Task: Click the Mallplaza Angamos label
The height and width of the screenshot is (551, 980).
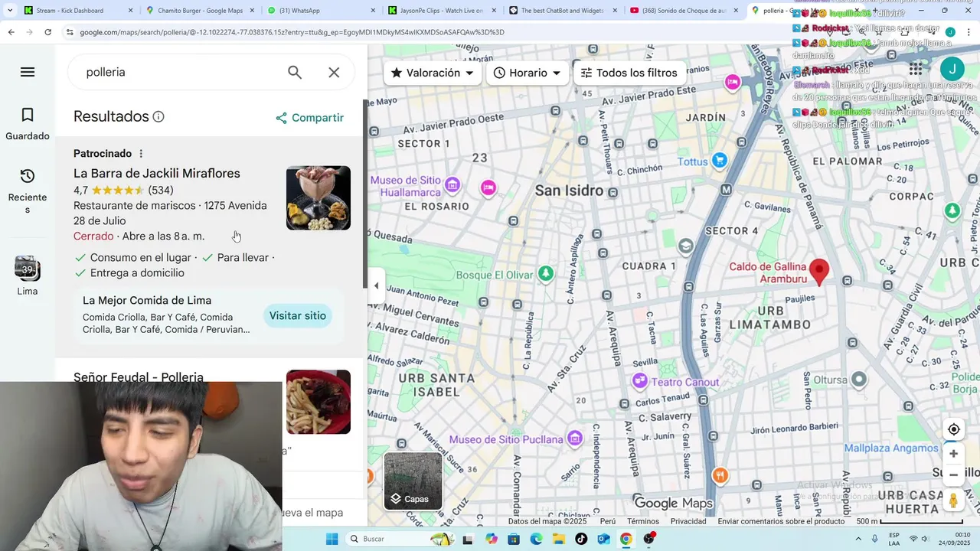Action: (x=891, y=448)
